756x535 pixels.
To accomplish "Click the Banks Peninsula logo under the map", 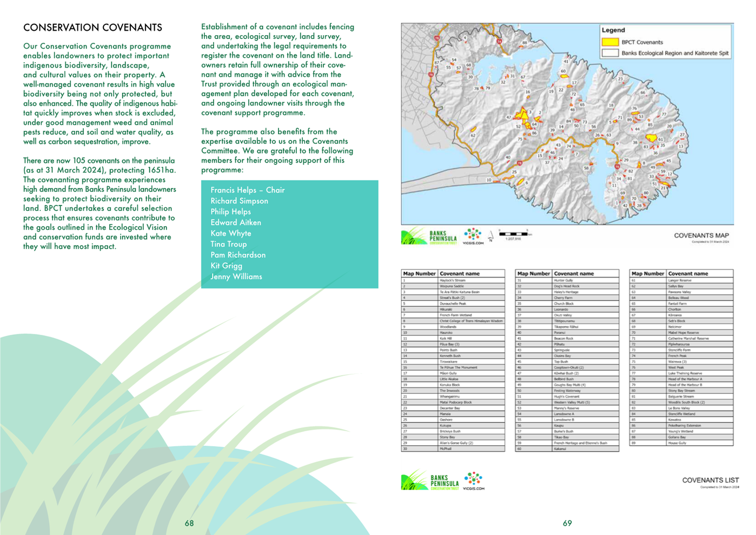I will [429, 236].
